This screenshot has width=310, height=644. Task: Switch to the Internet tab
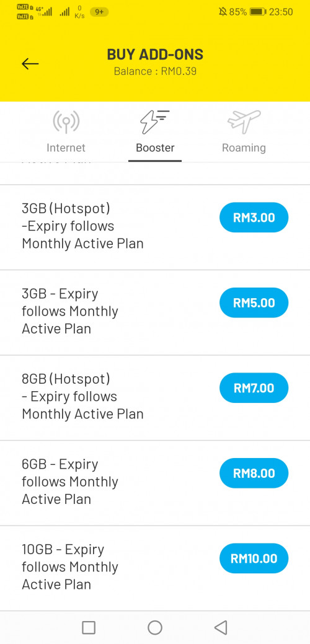[x=66, y=148]
